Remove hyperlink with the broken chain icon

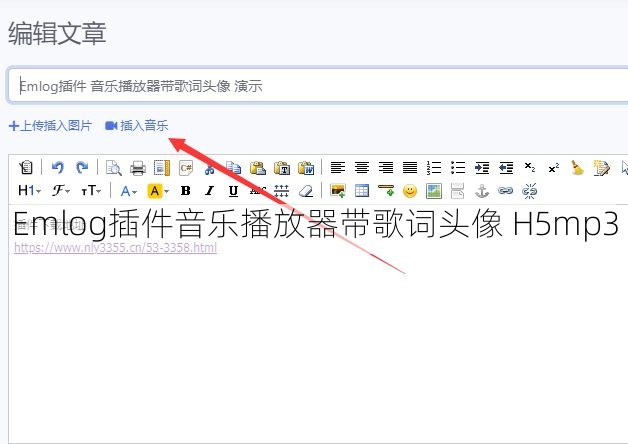pyautogui.click(x=529, y=191)
